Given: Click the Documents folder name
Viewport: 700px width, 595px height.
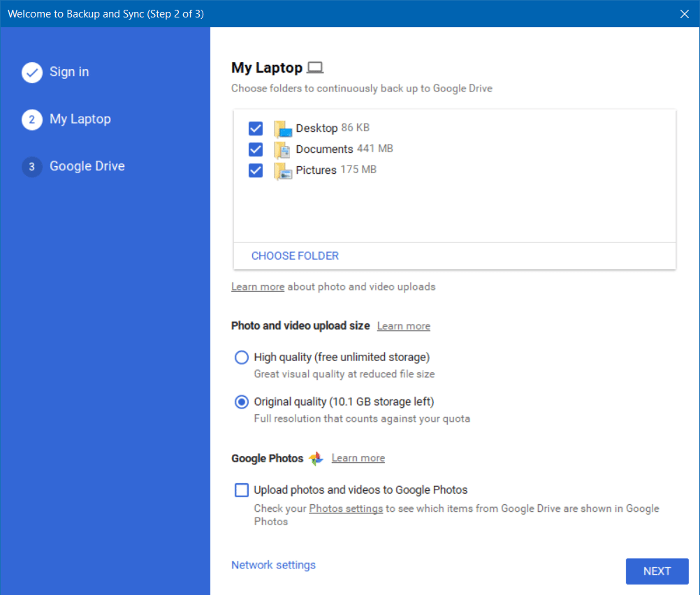Looking at the screenshot, I should tap(325, 149).
